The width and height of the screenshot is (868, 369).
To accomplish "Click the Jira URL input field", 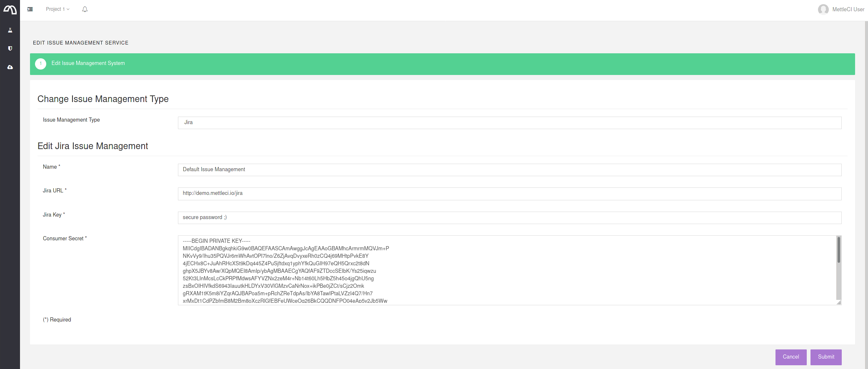I will coord(509,193).
